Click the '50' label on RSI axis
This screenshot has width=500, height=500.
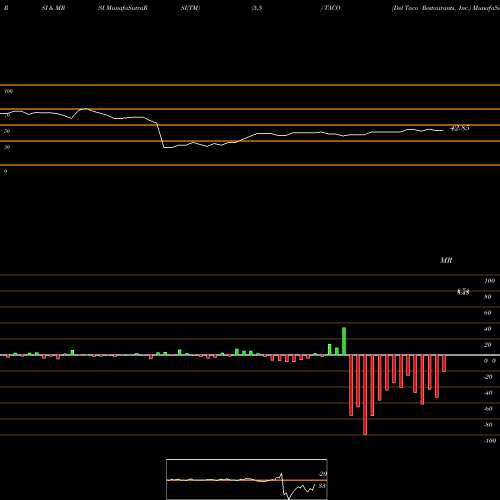point(7,131)
